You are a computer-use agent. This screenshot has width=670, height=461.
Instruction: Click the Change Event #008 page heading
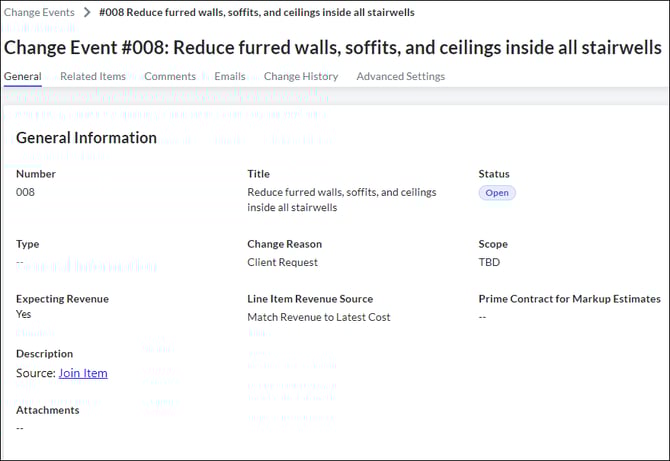pos(334,45)
